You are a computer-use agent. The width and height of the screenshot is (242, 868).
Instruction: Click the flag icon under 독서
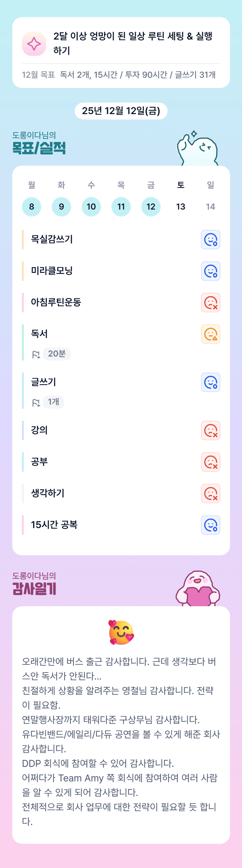click(x=36, y=354)
